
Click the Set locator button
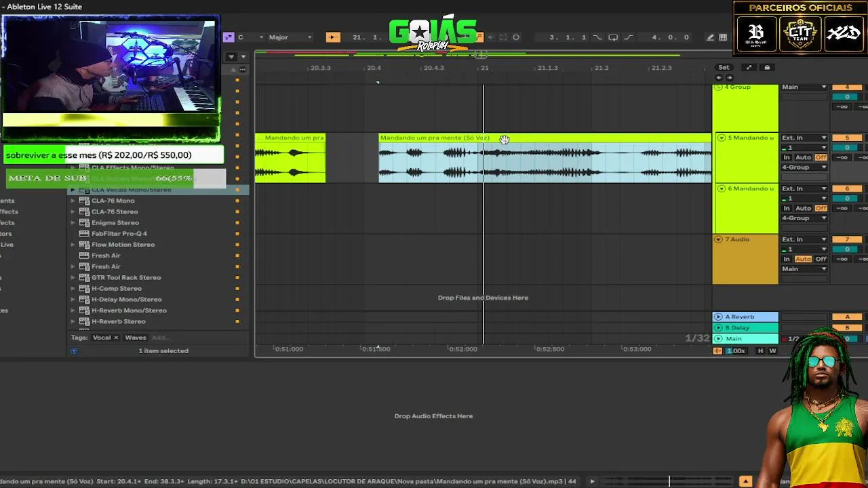tap(724, 67)
